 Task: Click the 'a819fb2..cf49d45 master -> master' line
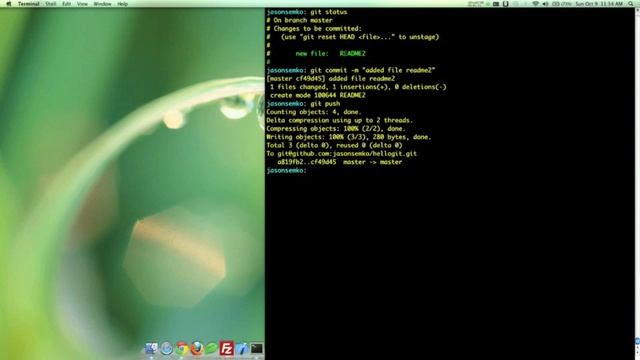coord(340,162)
